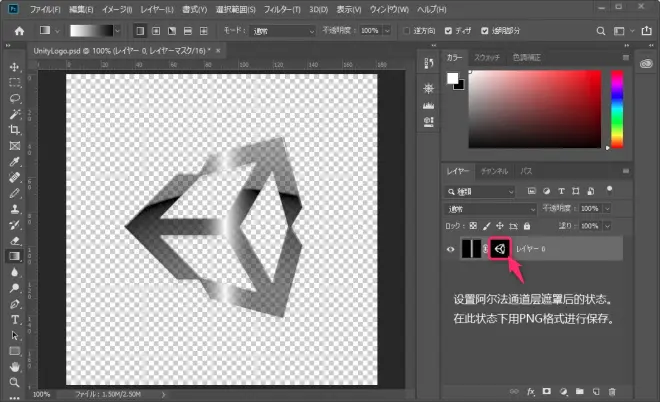Image resolution: width=660 pixels, height=402 pixels.
Task: Choose the Diamond gradient style button
Action: pyautogui.click(x=204, y=31)
